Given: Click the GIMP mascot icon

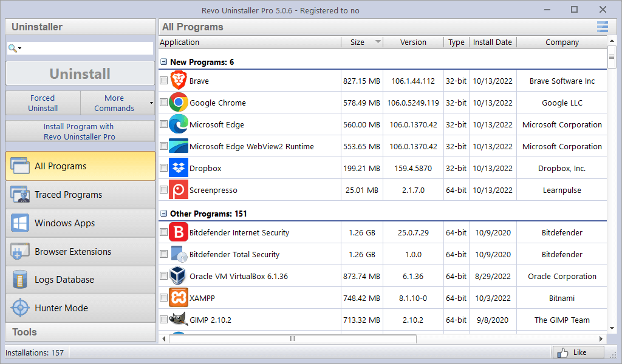Looking at the screenshot, I should click(x=179, y=319).
